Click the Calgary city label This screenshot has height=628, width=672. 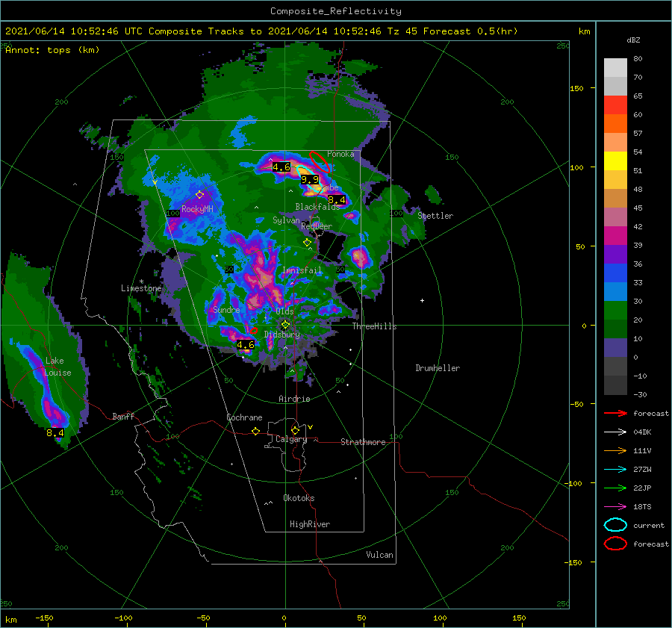[x=291, y=439]
